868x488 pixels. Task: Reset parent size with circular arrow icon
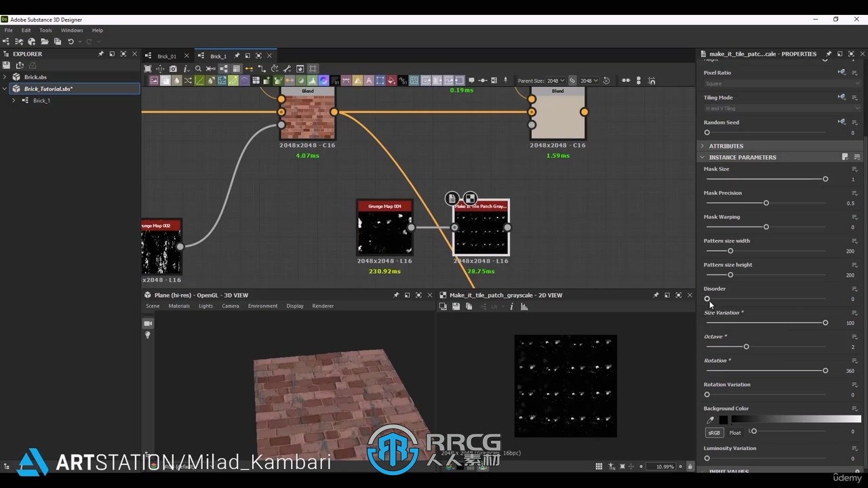coord(606,81)
